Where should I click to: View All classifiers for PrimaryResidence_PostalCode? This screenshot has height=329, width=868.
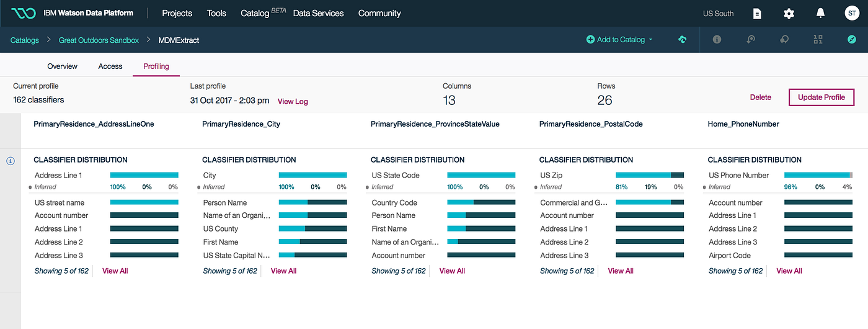click(x=621, y=271)
